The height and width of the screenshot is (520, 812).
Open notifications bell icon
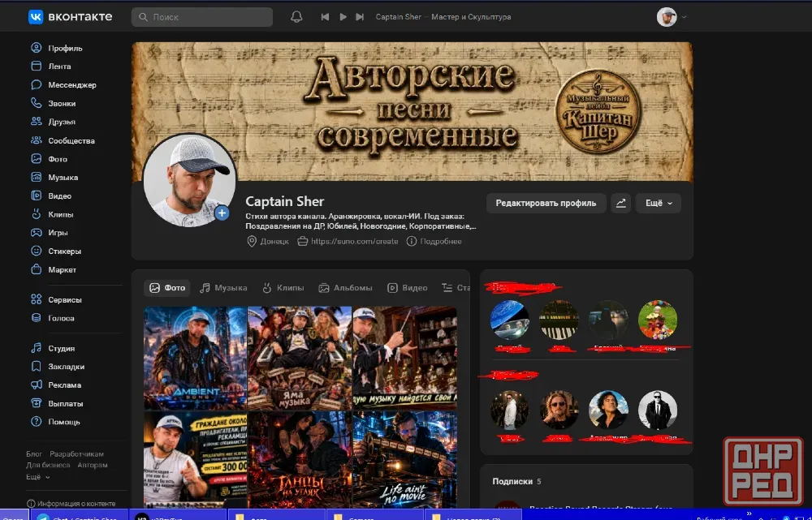(296, 16)
